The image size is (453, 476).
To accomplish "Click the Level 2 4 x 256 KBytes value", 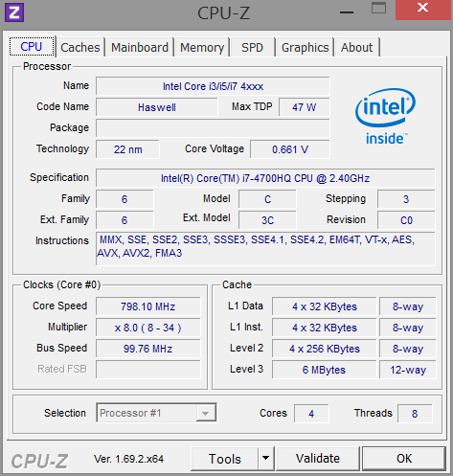I will click(x=325, y=349).
